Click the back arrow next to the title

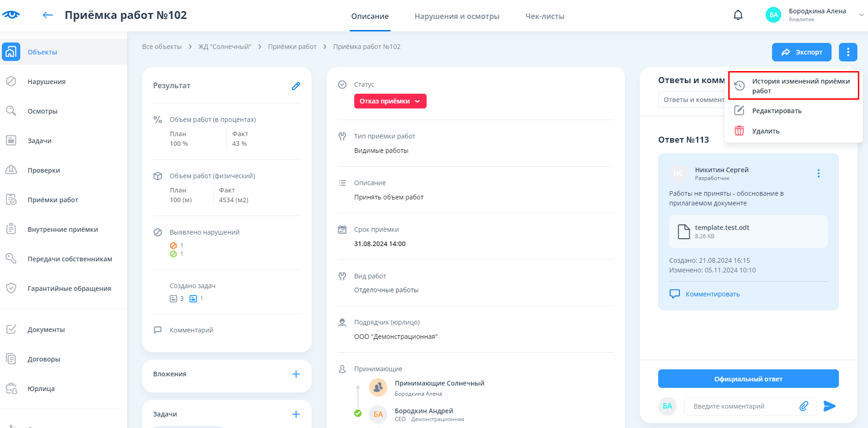[x=48, y=15]
